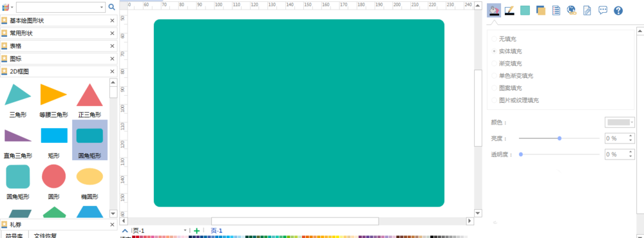Open the comment speech bubble icon
This screenshot has height=238, width=644.
point(603,10)
